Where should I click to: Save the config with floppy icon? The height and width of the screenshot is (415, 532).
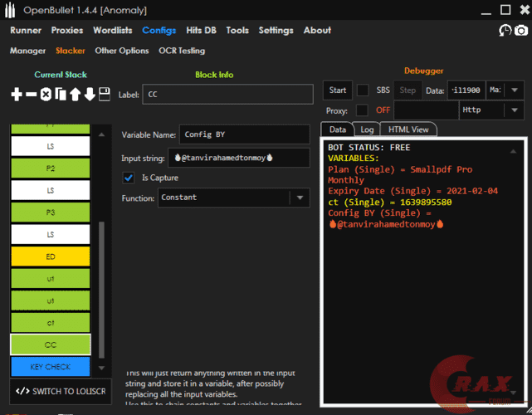(x=104, y=95)
